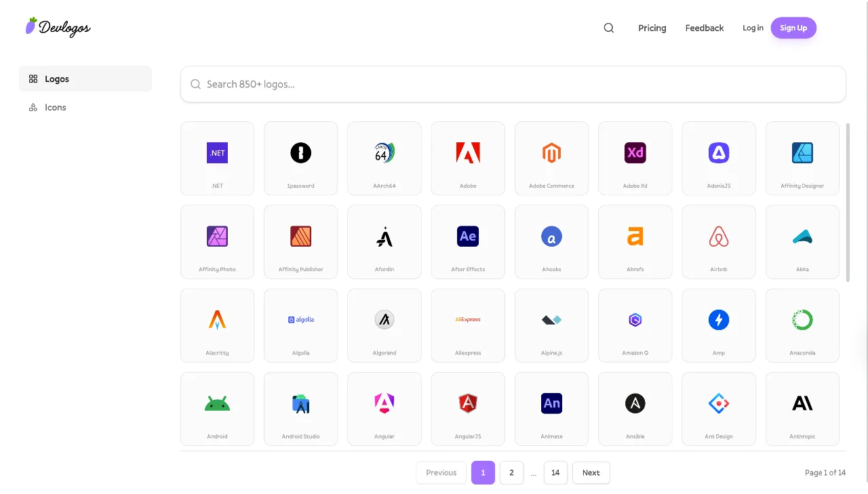This screenshot has height=494, width=868.
Task: Switch to Icons in the sidebar
Action: coord(85,107)
